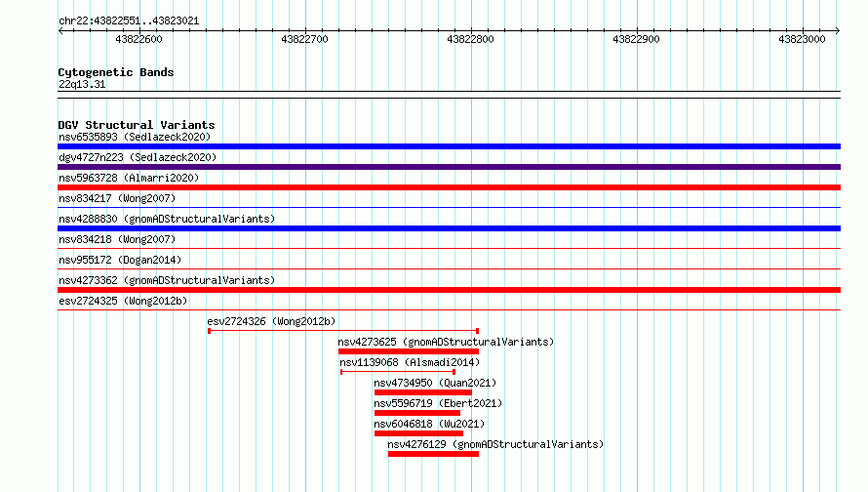Select the red nsv6046818 variant bar
The width and height of the screenshot is (868, 492).
[418, 433]
